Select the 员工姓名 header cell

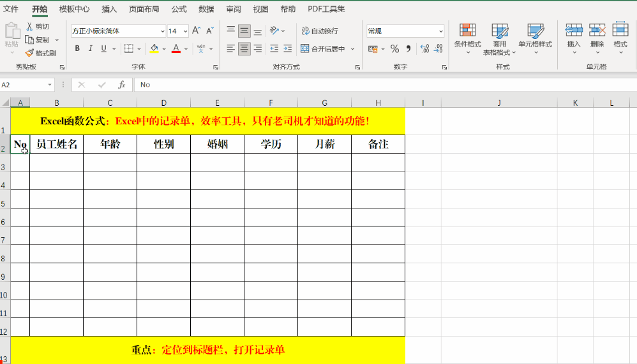56,144
